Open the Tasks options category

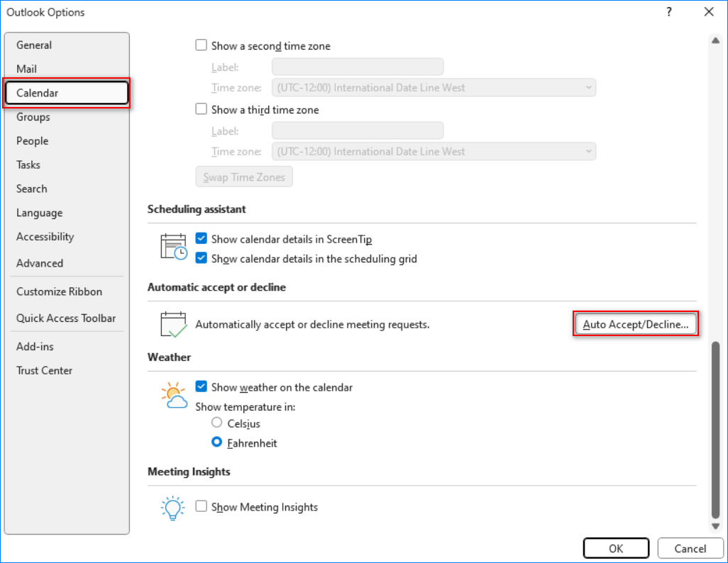(67, 165)
